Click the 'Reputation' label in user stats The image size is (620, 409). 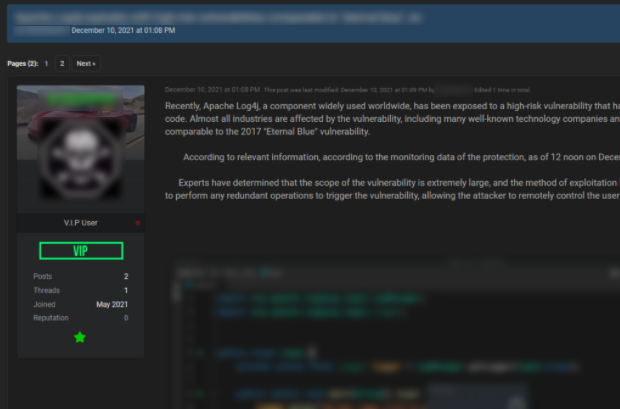(x=51, y=318)
